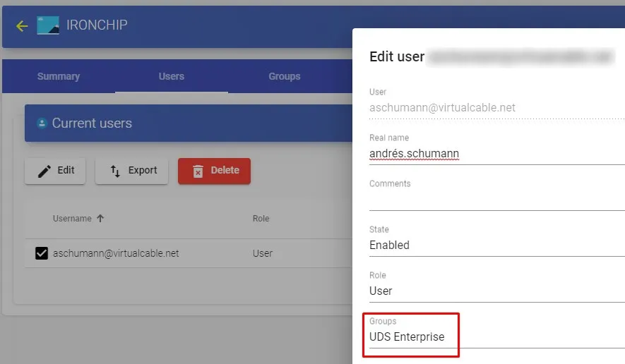The height and width of the screenshot is (364, 625).
Task: Open the Groups tab
Action: pos(284,76)
